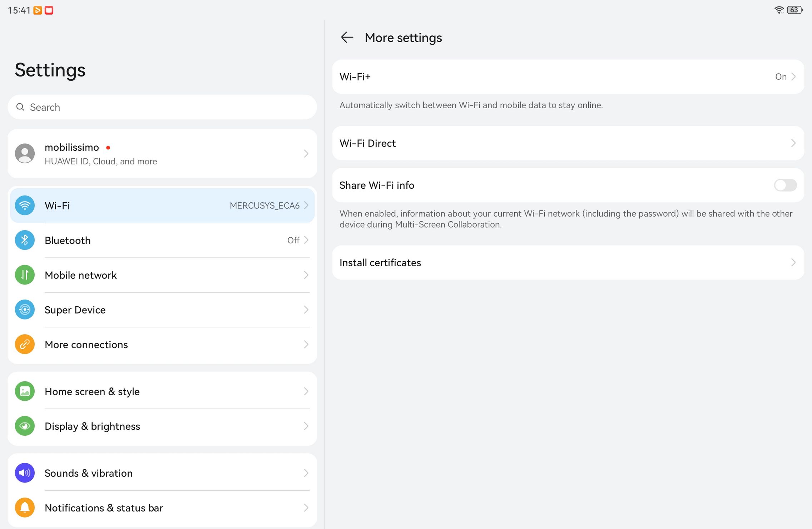Tap the orange notification icon in status bar

tap(38, 10)
